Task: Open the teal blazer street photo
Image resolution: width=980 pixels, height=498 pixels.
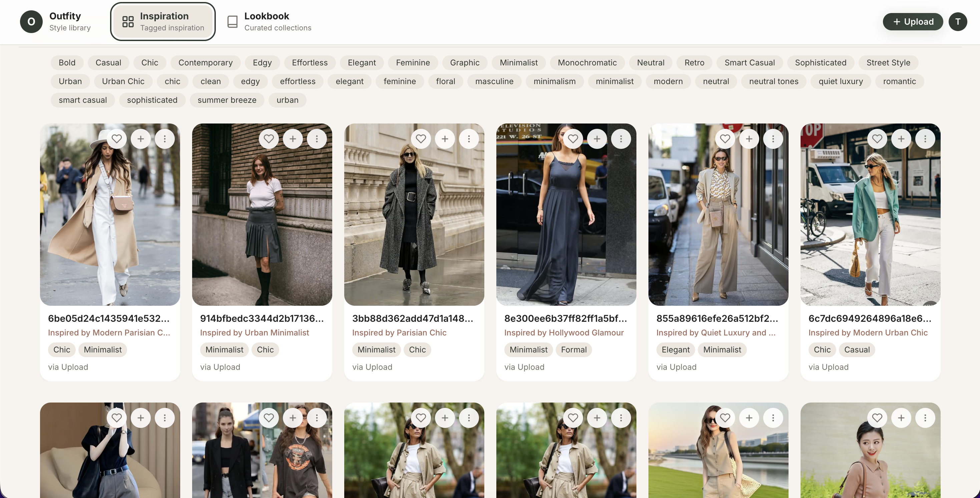Action: click(x=871, y=214)
